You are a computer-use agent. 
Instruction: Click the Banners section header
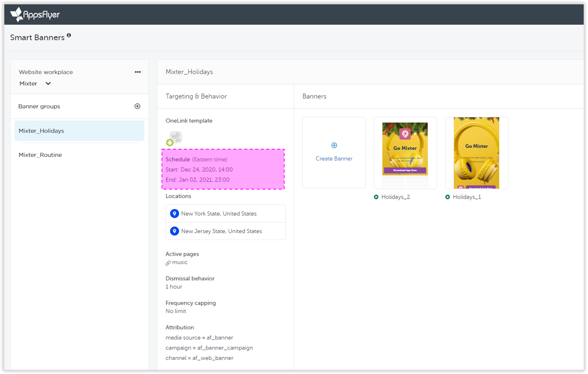[314, 96]
